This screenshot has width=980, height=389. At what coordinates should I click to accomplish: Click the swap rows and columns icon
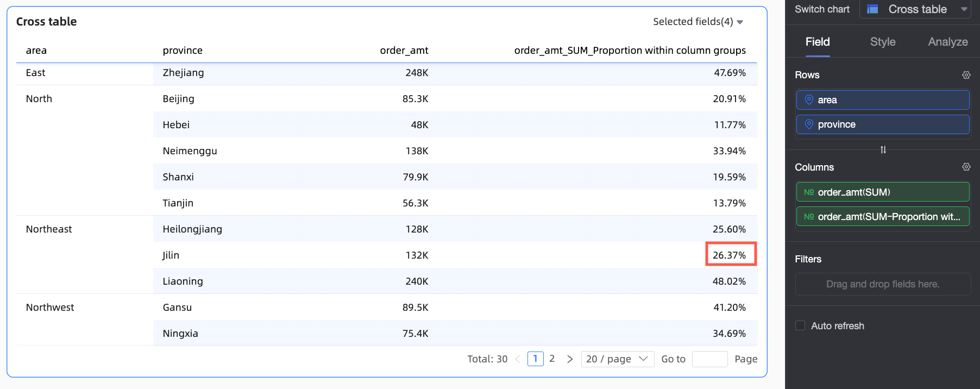tap(883, 150)
